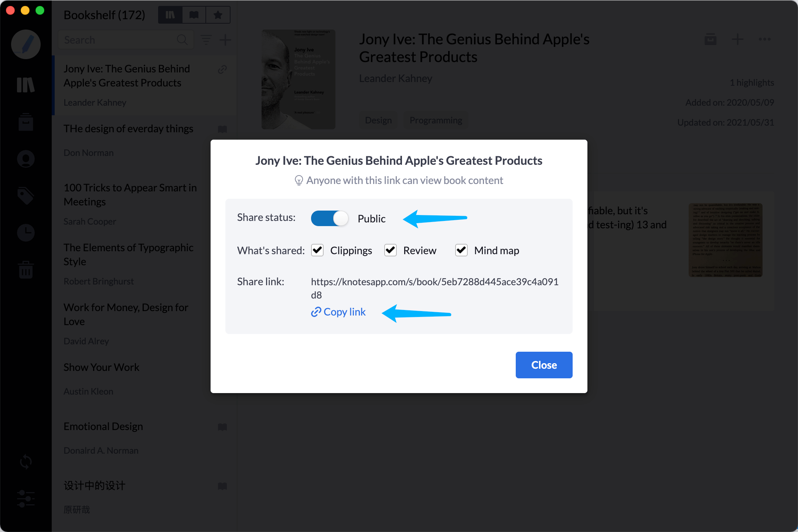Toggle the Share status switch
798x532 pixels.
coord(330,218)
